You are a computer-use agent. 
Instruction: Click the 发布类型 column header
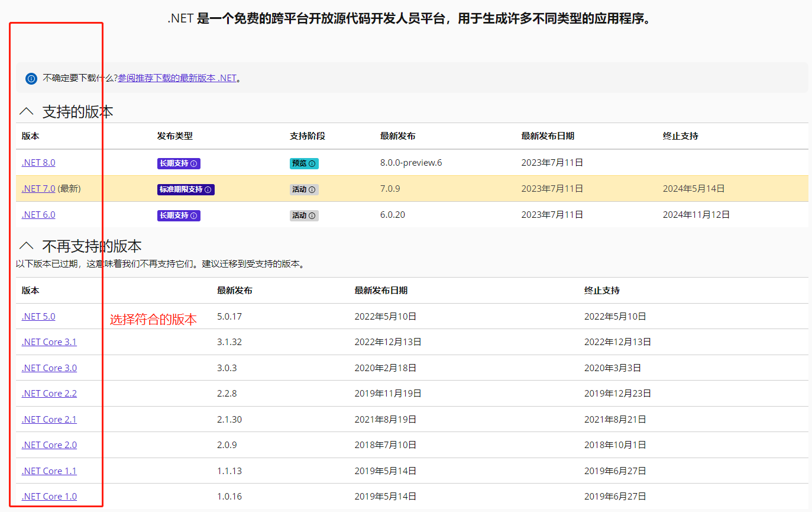[x=175, y=136]
